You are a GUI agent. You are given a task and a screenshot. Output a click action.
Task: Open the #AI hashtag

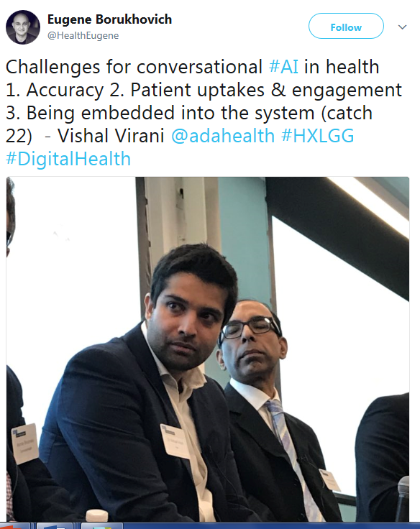[283, 66]
